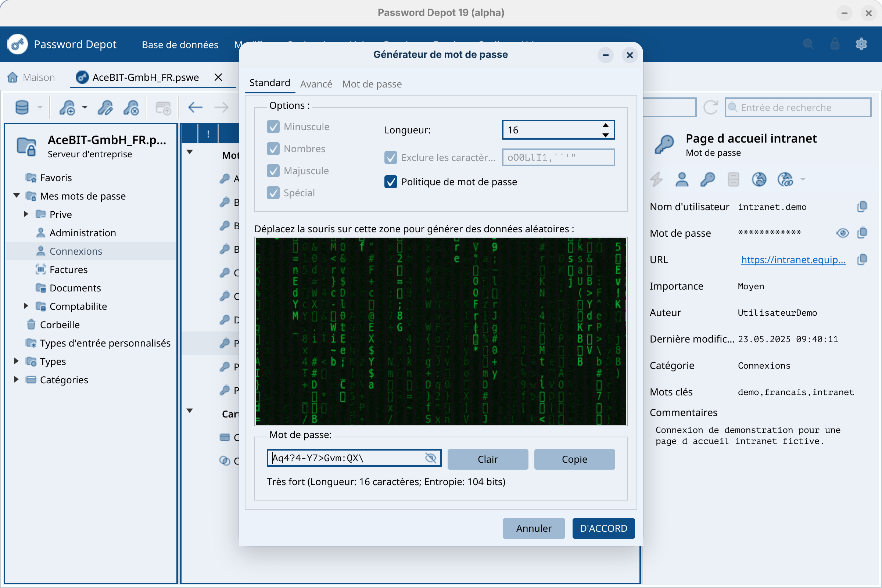882x588 pixels.
Task: Expand the Catégories node
Action: pos(16,380)
